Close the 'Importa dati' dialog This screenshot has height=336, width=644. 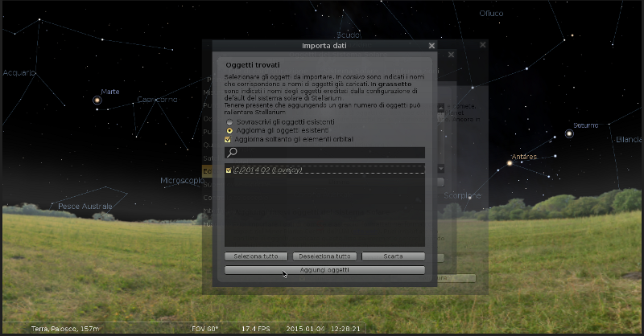pos(431,46)
